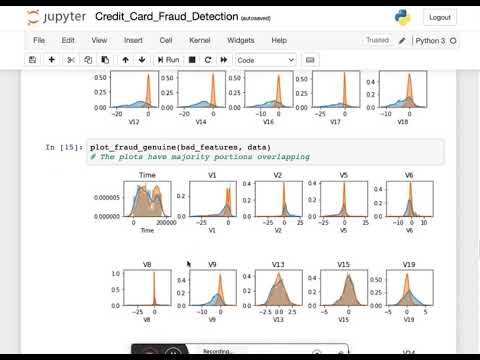Click the comment about overlapping plots
Viewport: 480px width, 360px height.
click(200, 157)
